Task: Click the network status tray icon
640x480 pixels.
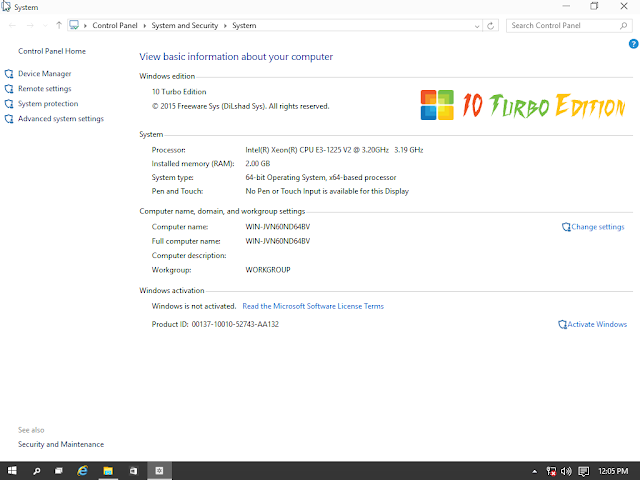Action: (x=551, y=471)
